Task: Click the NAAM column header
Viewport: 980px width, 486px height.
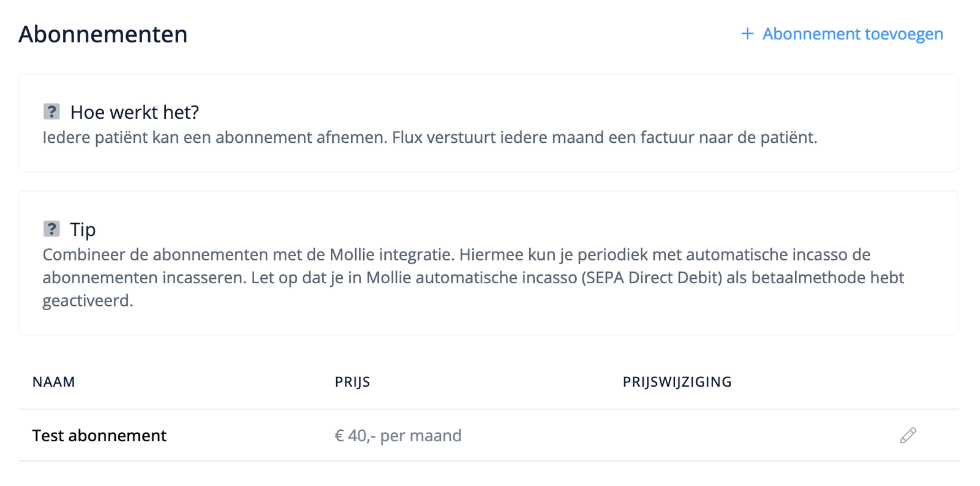Action: 54,381
